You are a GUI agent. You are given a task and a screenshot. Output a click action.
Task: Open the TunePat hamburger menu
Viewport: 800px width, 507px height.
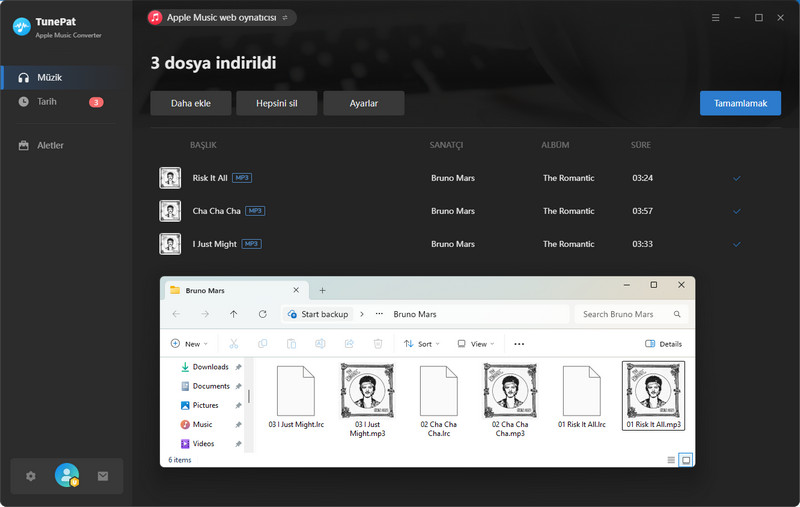click(715, 18)
